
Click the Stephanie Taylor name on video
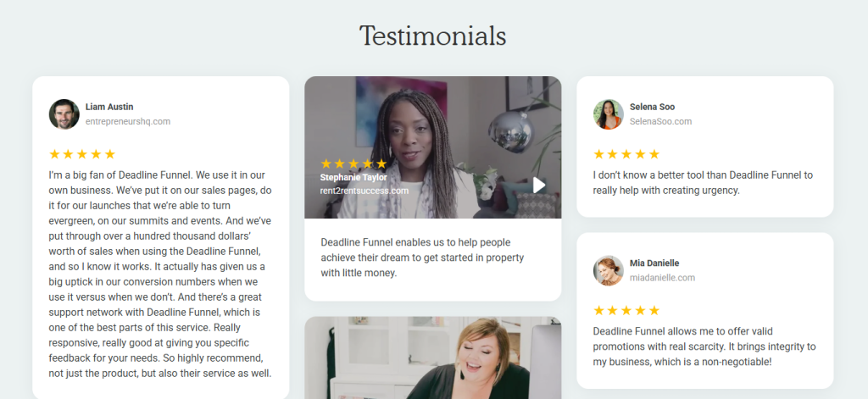pyautogui.click(x=353, y=178)
